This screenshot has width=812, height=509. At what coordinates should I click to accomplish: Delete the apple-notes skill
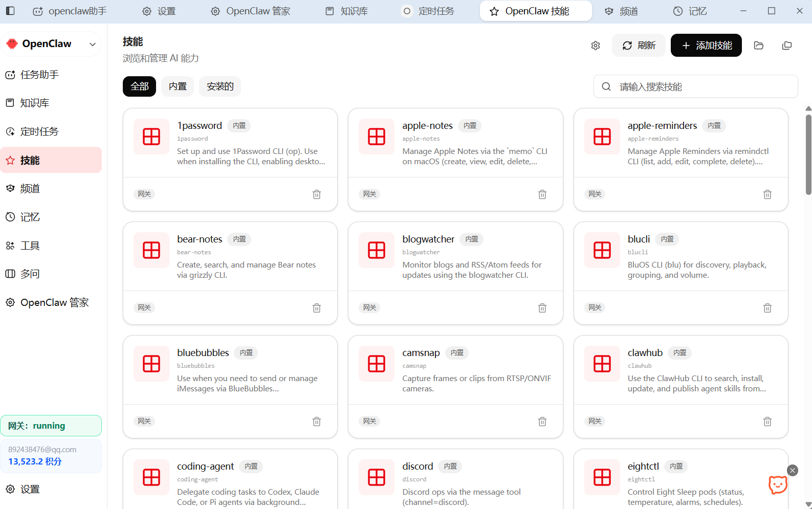click(x=542, y=194)
